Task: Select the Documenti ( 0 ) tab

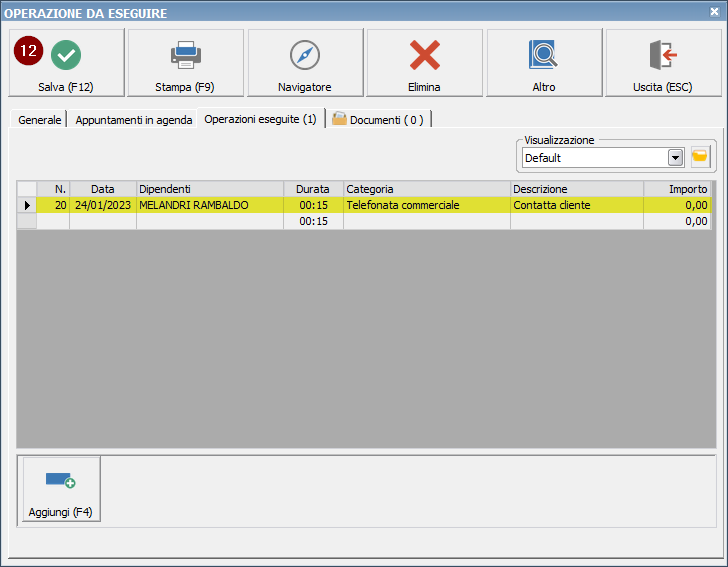Action: click(378, 120)
